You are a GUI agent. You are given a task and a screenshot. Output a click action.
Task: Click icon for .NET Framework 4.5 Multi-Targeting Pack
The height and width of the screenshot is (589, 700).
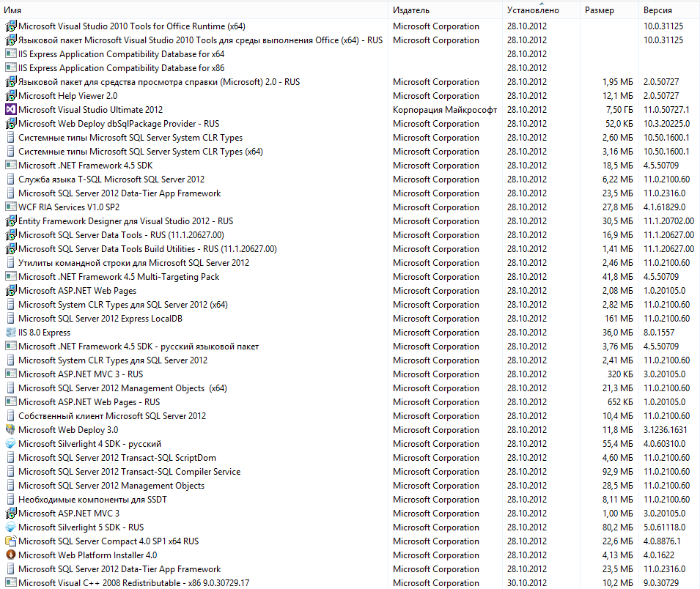coord(11,277)
